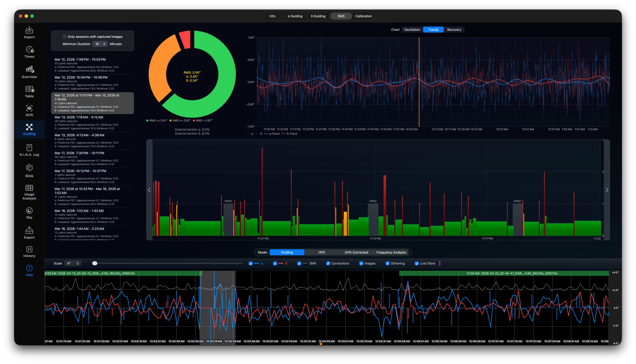Viewport: 636px width, 364px height.
Task: Toggle the Dithering checkbox
Action: 387,264
